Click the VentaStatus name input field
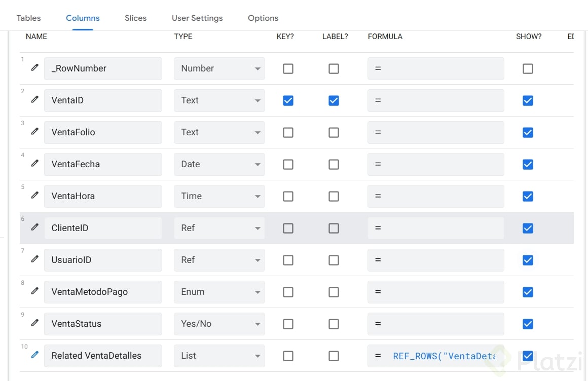588x381 pixels. click(103, 324)
